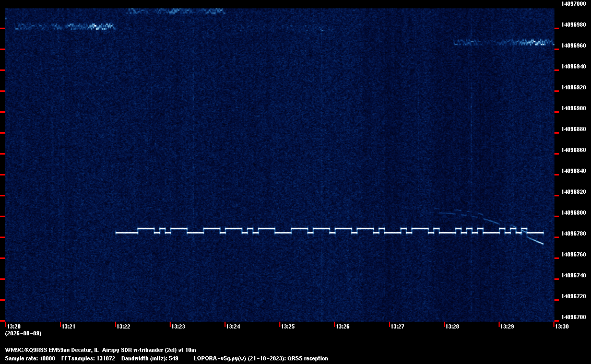591x364 pixels.
Task: Click the 13:20 time axis label
Action: [14, 326]
